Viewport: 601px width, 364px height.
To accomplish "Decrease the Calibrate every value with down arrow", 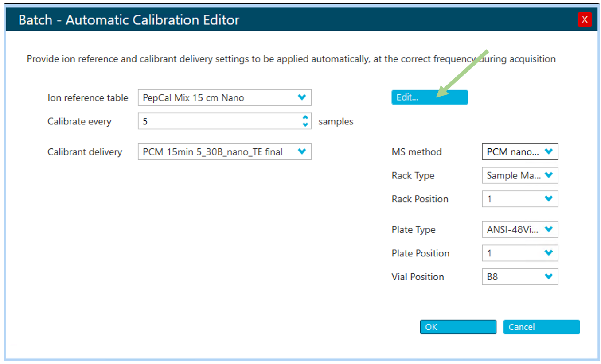I will coord(305,125).
